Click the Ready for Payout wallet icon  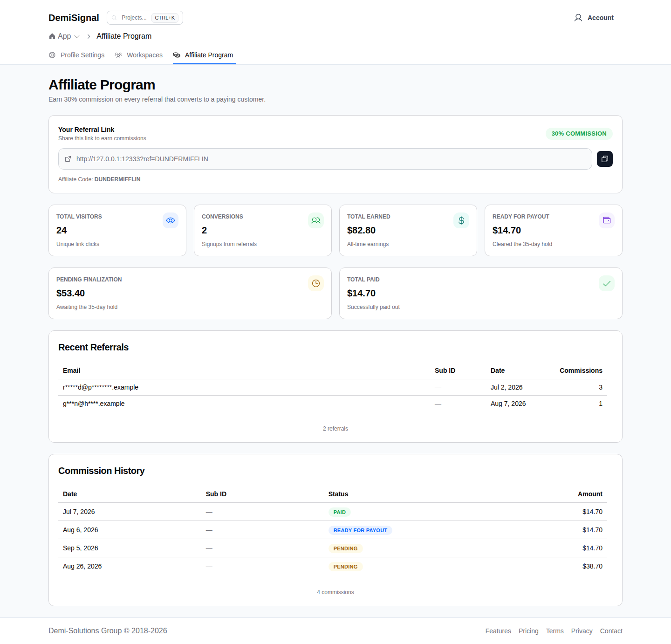[607, 220]
